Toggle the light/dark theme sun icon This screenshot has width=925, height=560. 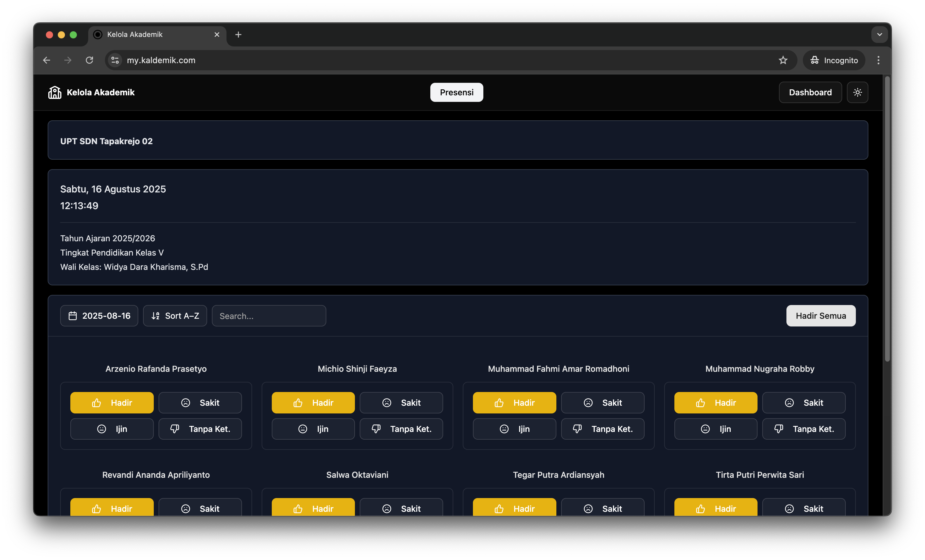858,92
